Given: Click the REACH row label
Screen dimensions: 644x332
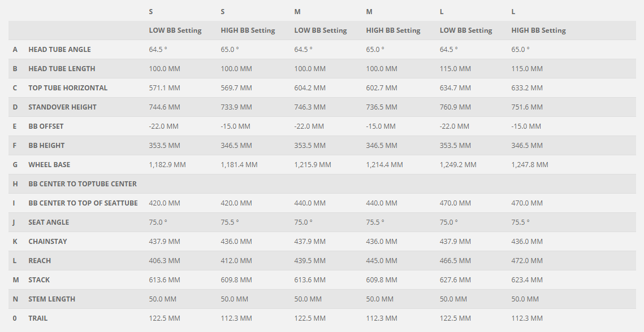Looking at the screenshot, I should point(40,261).
